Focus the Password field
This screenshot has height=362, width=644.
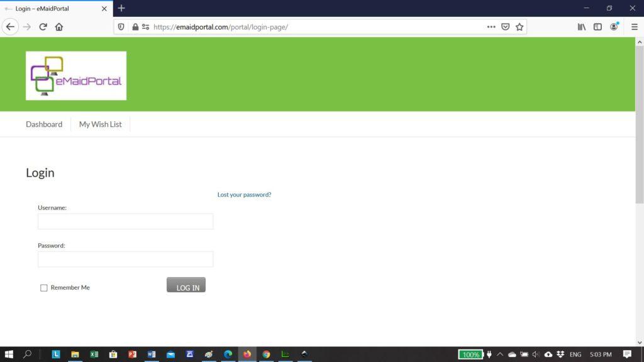point(125,259)
